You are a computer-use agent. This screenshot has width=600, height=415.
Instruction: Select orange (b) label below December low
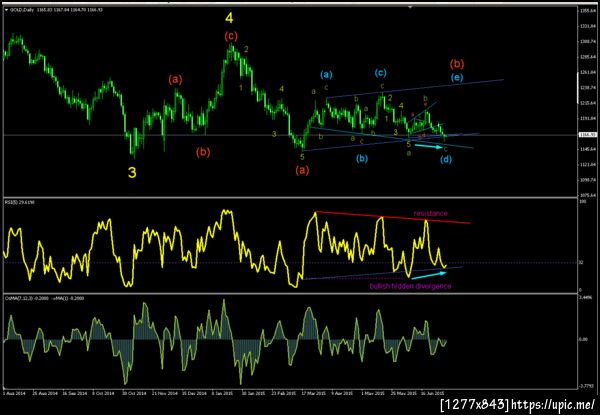pos(203,152)
